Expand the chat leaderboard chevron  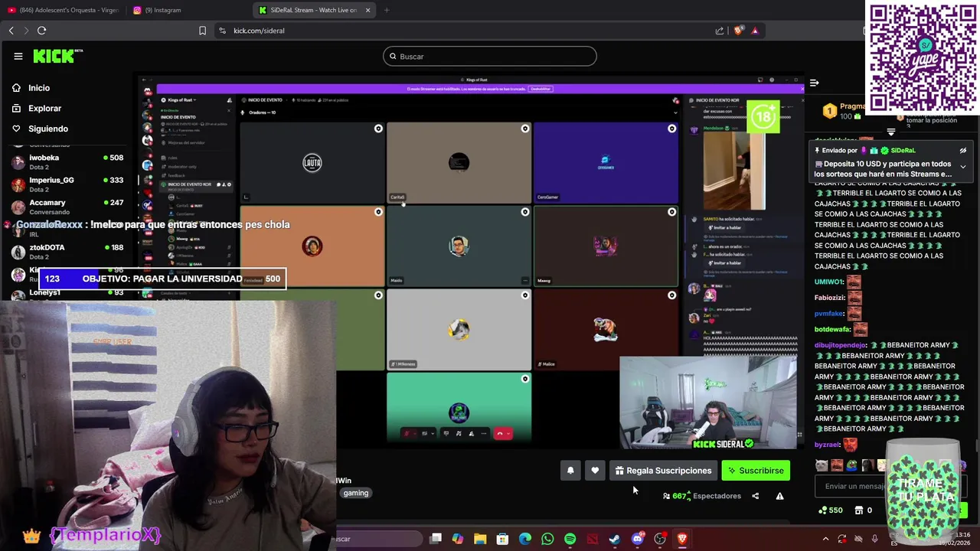[x=890, y=132]
